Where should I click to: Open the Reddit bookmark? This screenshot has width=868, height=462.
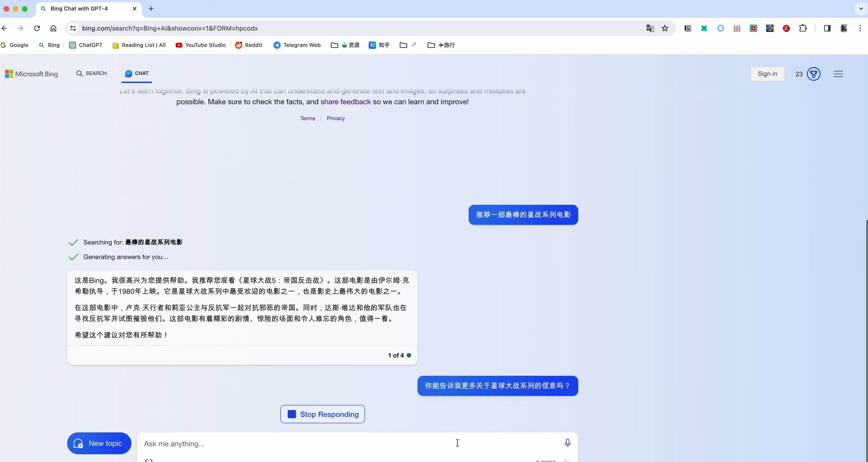click(249, 45)
